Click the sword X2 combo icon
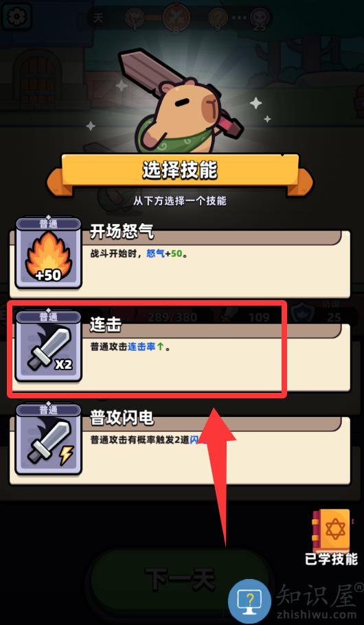 point(49,346)
